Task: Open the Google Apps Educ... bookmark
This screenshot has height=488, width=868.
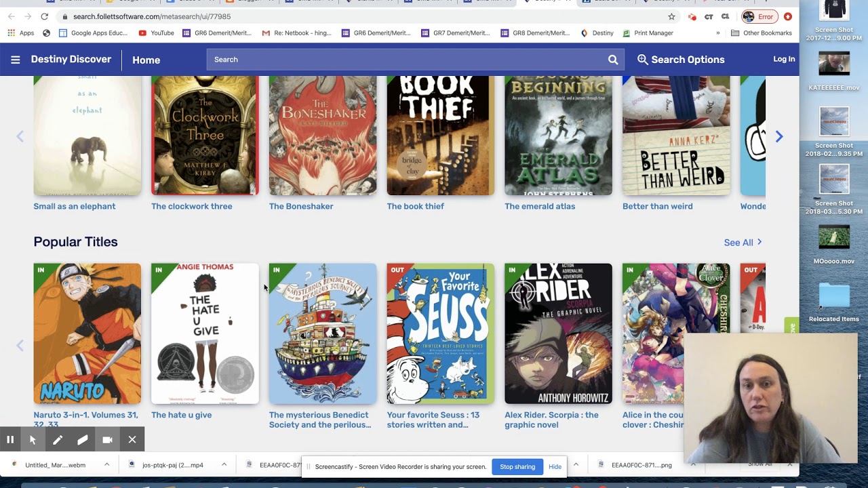Action: (94, 33)
